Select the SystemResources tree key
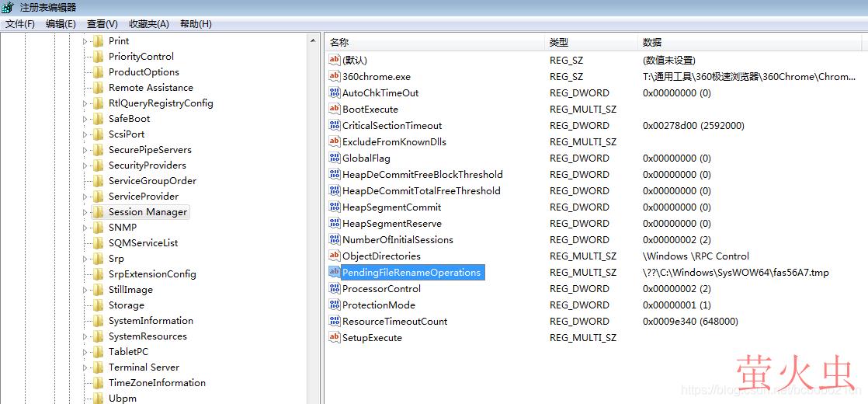Viewport: 868px width, 404px height. (x=148, y=336)
